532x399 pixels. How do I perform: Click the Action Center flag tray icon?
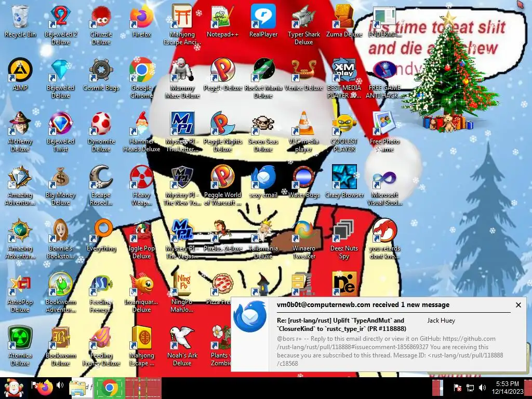point(457,388)
